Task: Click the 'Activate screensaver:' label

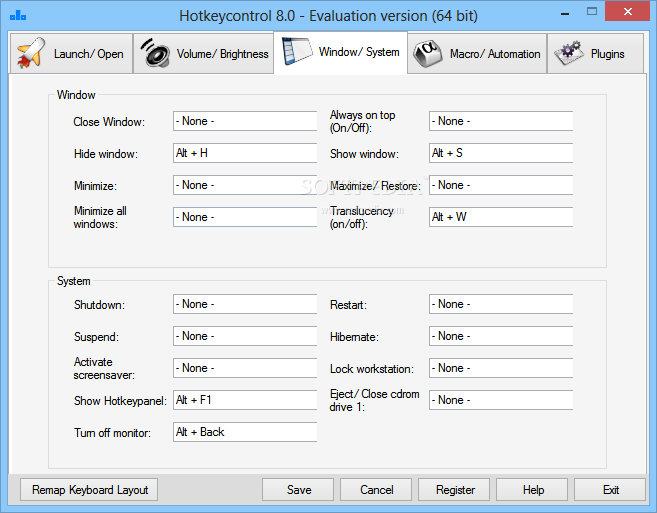Action: [104, 368]
